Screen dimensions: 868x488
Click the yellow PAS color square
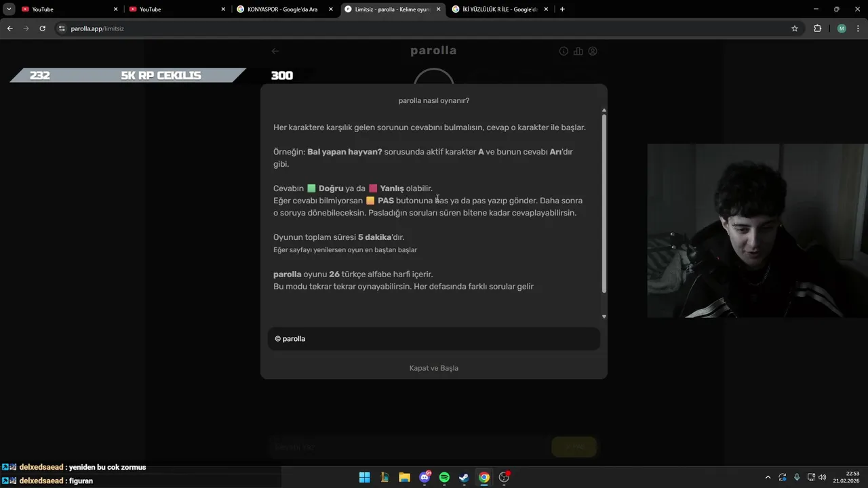coord(370,201)
